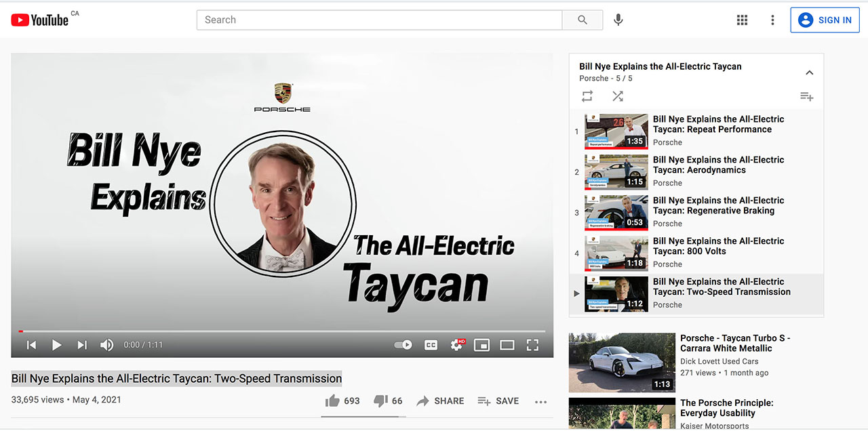Open the Taycan Turbo S thumbnail

click(622, 363)
